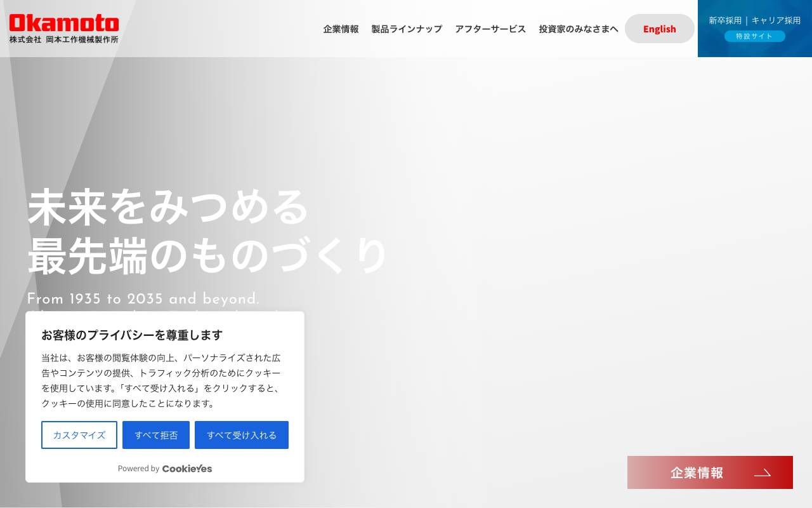The width and height of the screenshot is (812, 508).
Task: Accept all cookies via すべて受け入れる
Action: click(242, 435)
